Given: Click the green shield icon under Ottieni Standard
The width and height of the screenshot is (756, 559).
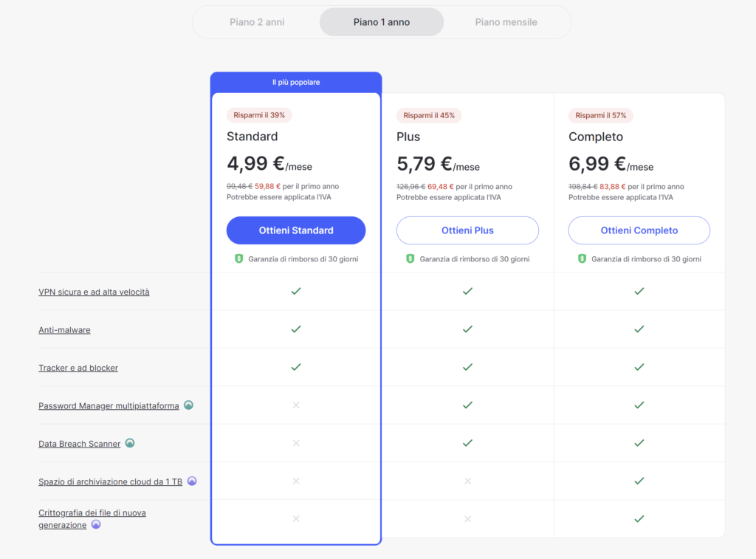Looking at the screenshot, I should tap(238, 259).
